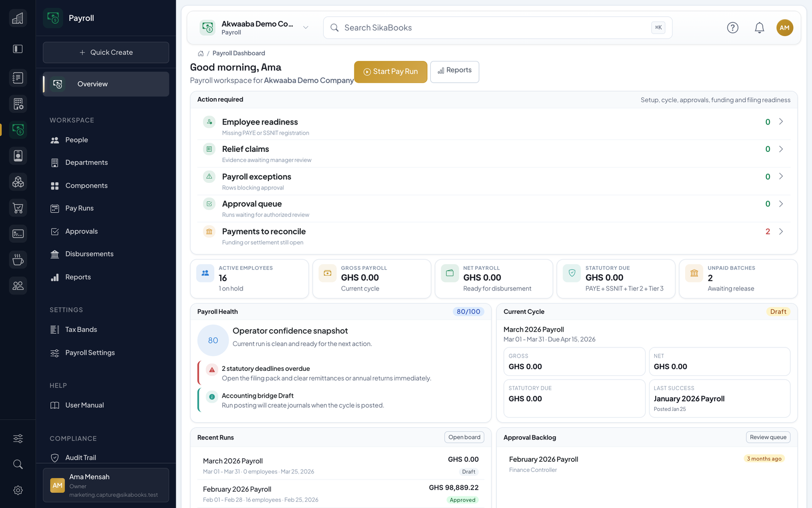This screenshot has height=508, width=812.
Task: Open Audit Trail under Compliance
Action: pos(106,458)
